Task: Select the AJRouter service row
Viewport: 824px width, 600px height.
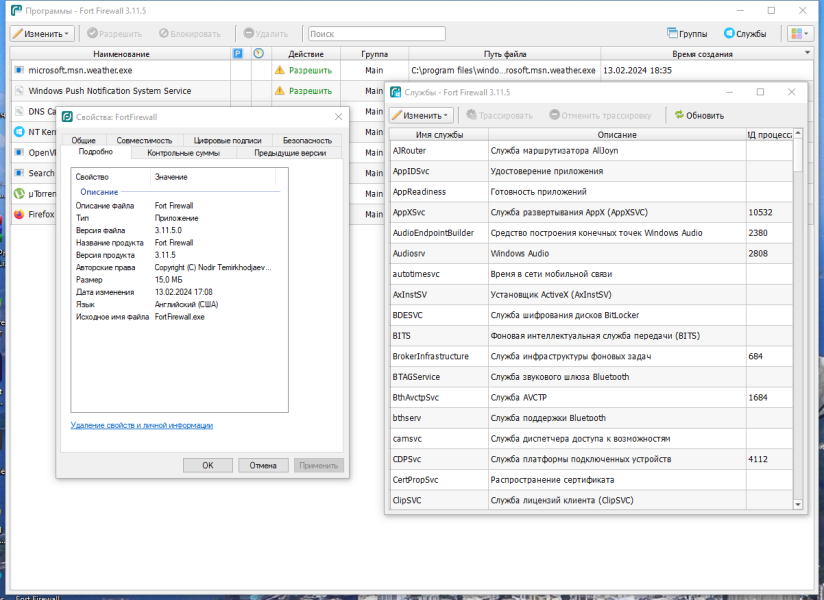Action: pyautogui.click(x=591, y=151)
